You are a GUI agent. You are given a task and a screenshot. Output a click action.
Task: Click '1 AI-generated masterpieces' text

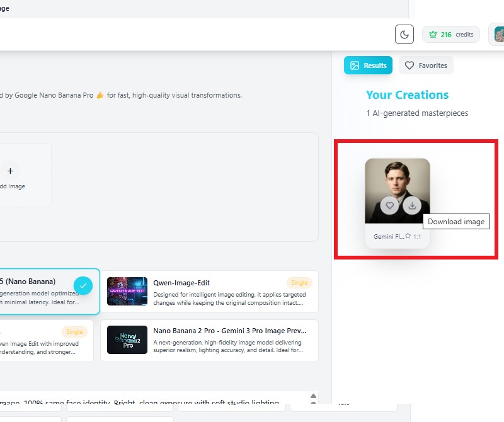coord(417,113)
